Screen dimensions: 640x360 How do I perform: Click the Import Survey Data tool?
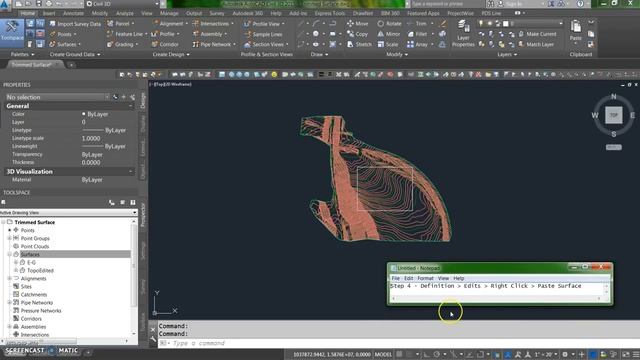click(75, 24)
